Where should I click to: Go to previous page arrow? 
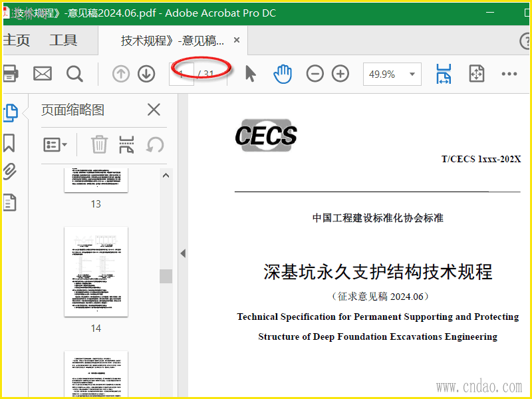coord(121,74)
